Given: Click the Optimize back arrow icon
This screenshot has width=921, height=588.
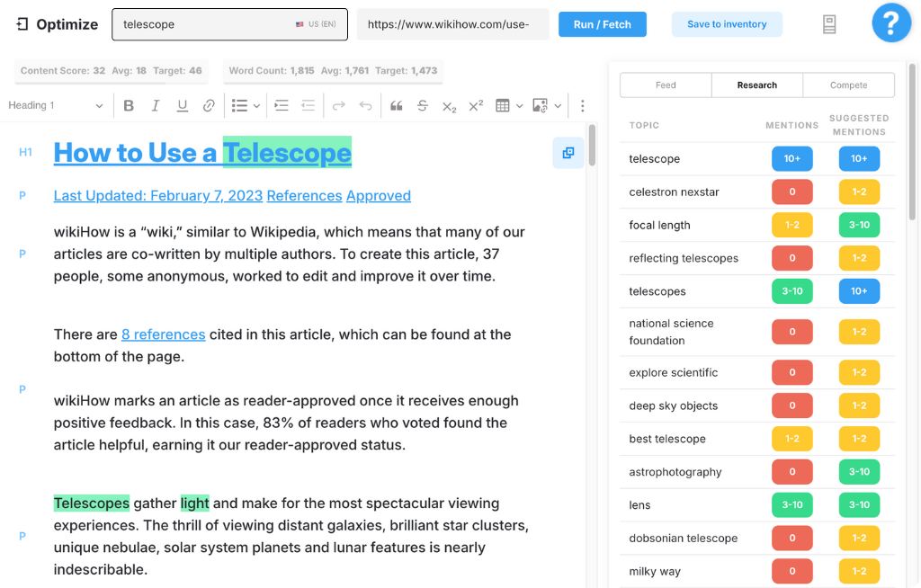Looking at the screenshot, I should [x=22, y=24].
